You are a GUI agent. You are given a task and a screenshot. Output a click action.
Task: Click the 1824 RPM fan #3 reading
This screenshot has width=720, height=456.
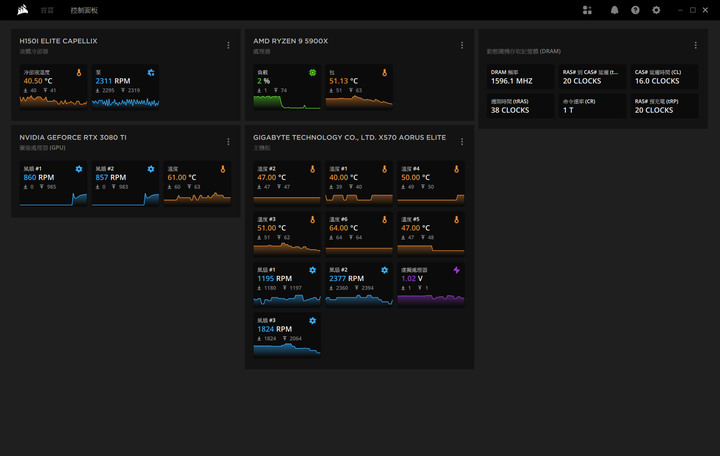point(275,329)
